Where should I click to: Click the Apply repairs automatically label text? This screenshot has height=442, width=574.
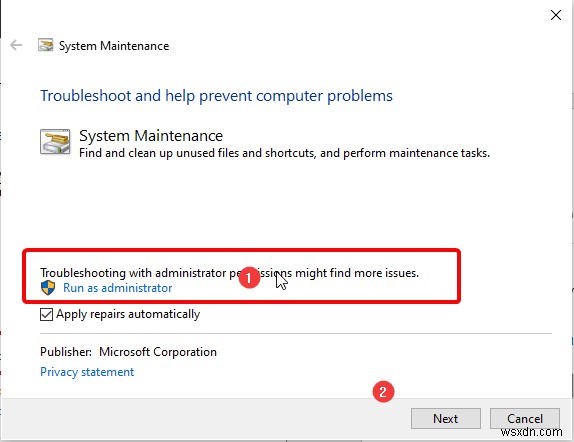click(128, 314)
